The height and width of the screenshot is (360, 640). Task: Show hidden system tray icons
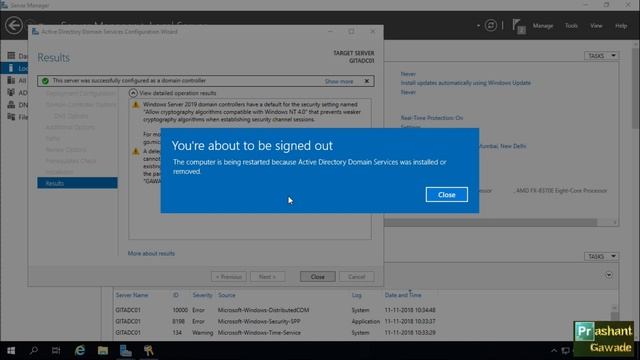coord(554,351)
